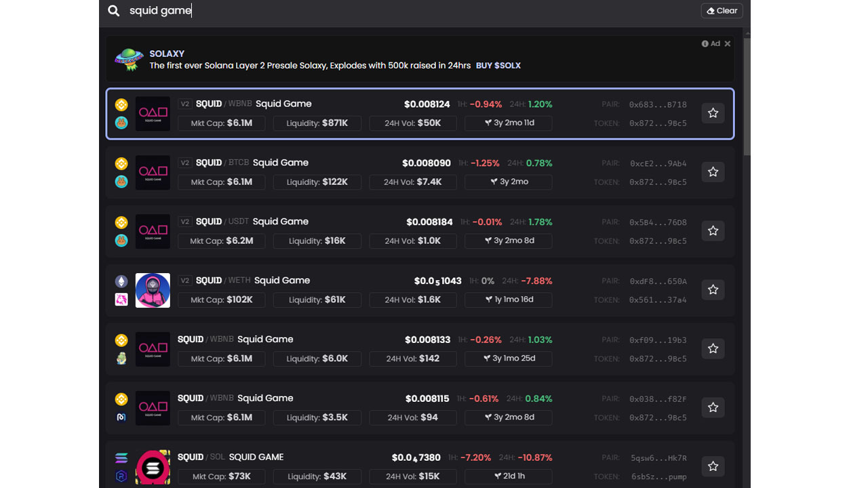Click the Mkt Cap: $102K box
The image size is (868, 488).
point(222,300)
